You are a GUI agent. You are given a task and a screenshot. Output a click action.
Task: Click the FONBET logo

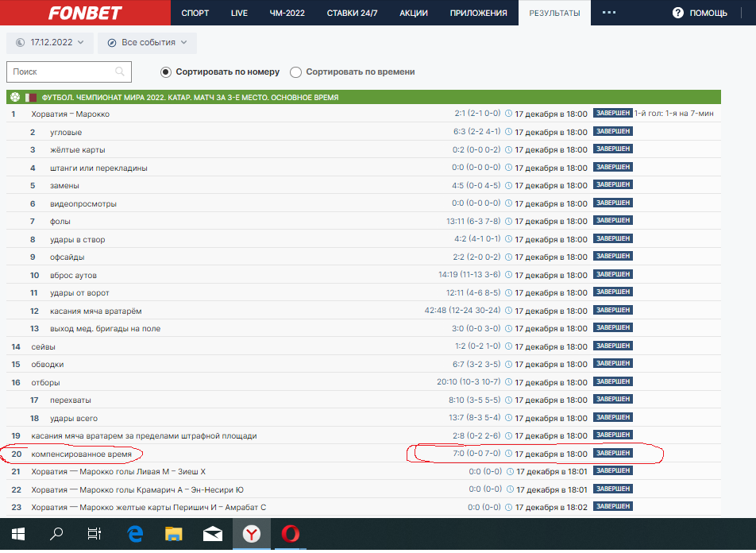pos(85,13)
